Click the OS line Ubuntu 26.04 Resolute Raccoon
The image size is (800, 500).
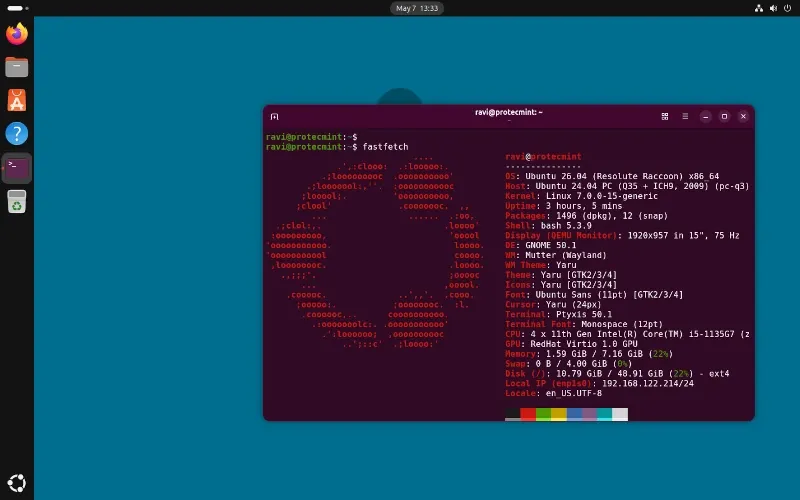[612, 177]
